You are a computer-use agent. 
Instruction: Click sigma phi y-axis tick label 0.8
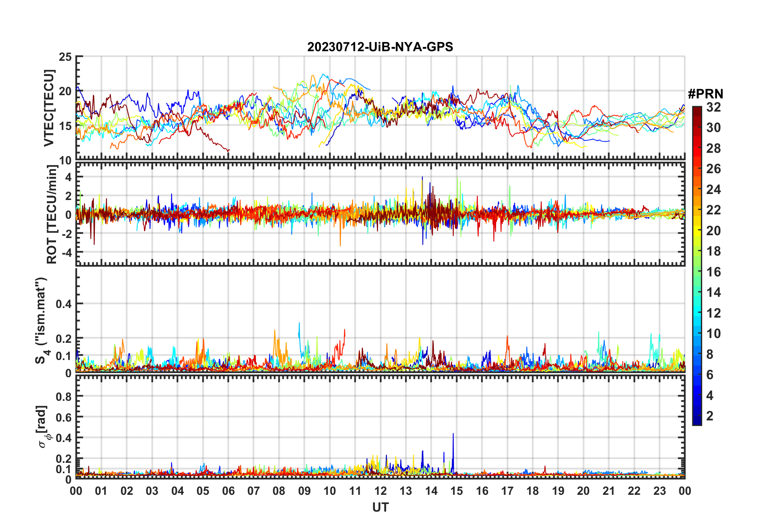pos(64,397)
